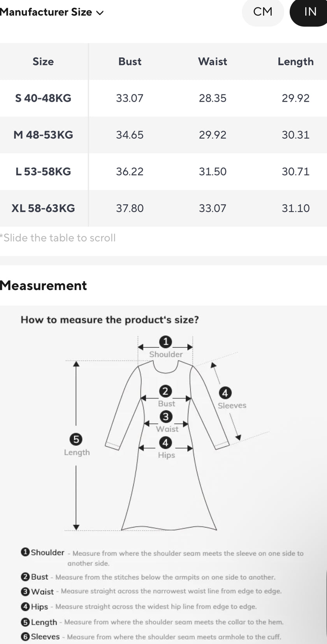Click the Sleeves bullet 6 in legend
Viewport: 327px width, 644px height.
(x=25, y=637)
